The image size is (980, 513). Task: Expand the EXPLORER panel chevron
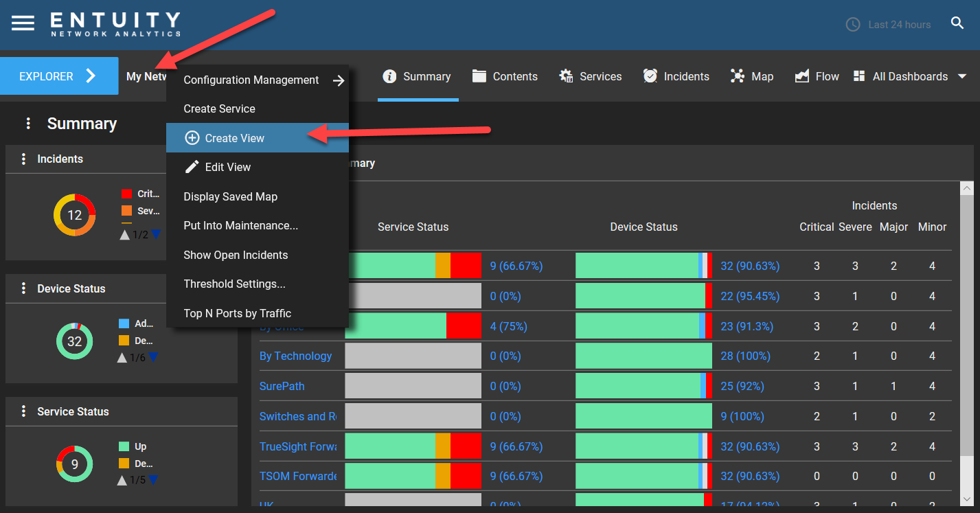90,76
